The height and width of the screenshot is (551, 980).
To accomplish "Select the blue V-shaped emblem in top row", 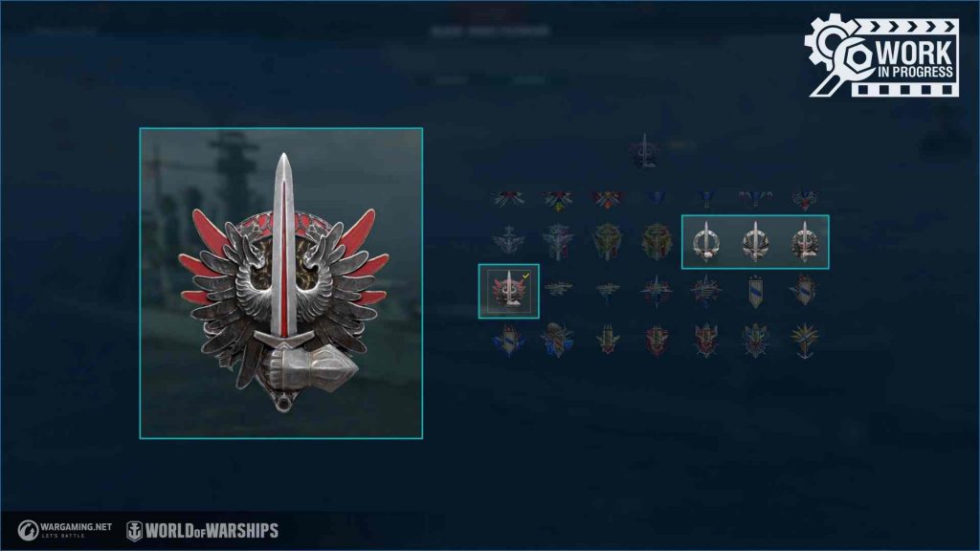I will coord(657,199).
